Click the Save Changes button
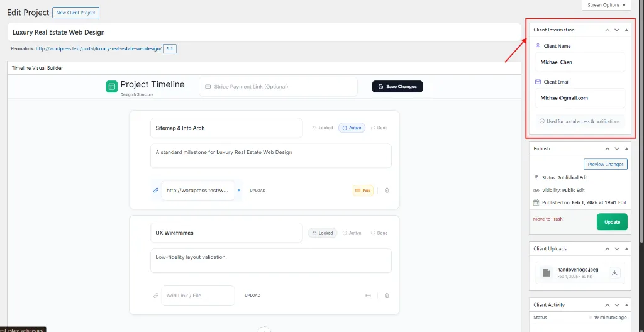Image resolution: width=644 pixels, height=332 pixels. pyautogui.click(x=397, y=86)
